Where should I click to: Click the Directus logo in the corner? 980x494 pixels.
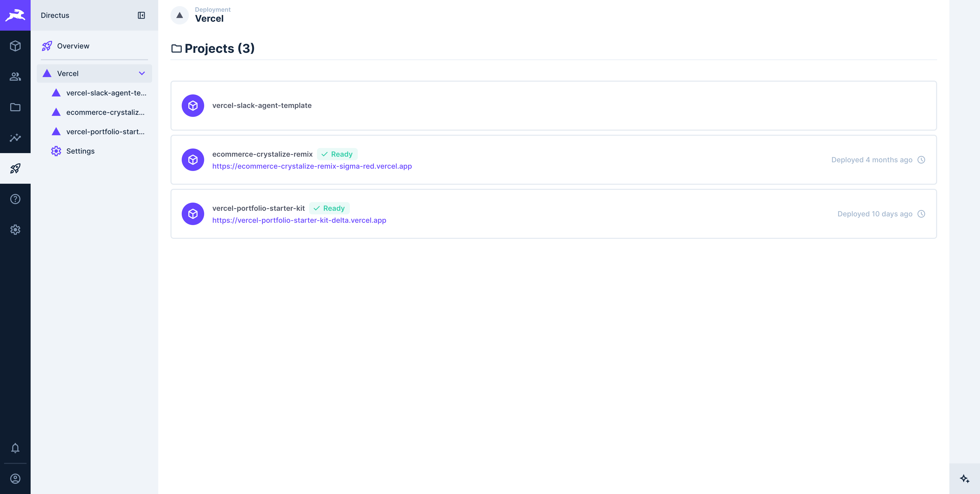point(15,15)
